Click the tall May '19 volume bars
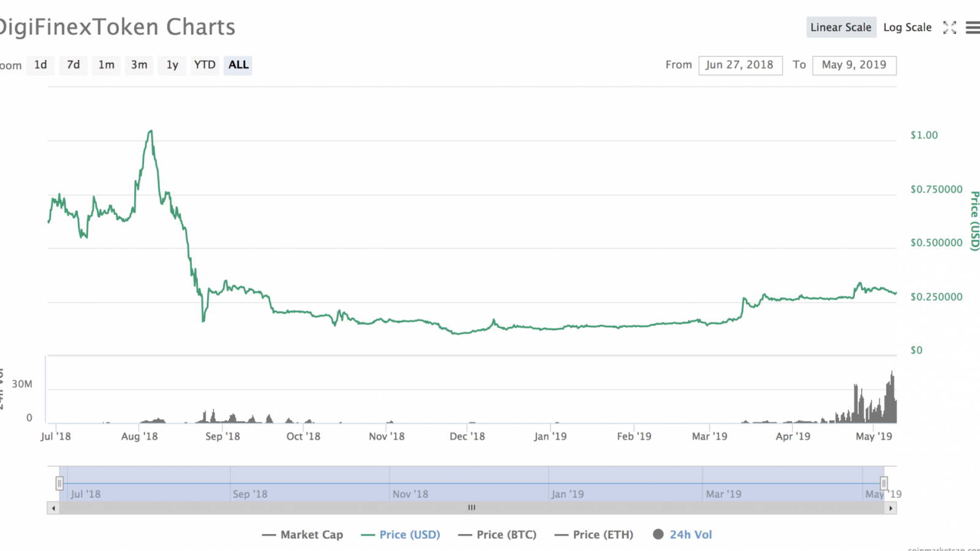This screenshot has height=551, width=980. (891, 398)
